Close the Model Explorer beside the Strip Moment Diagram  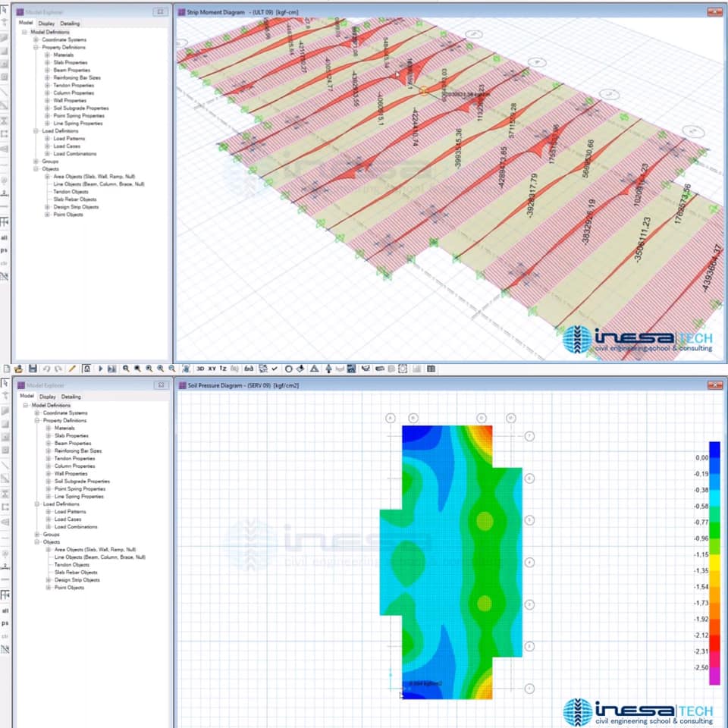(160, 11)
